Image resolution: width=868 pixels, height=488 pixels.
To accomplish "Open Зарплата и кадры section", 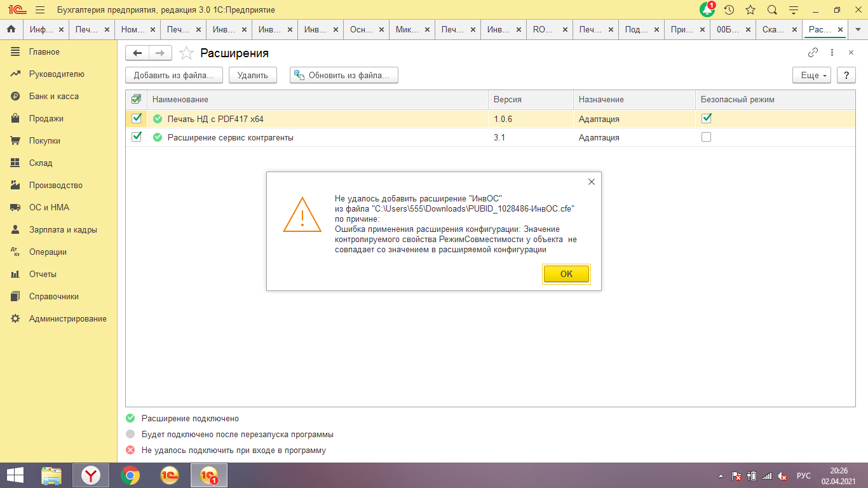I will [63, 229].
